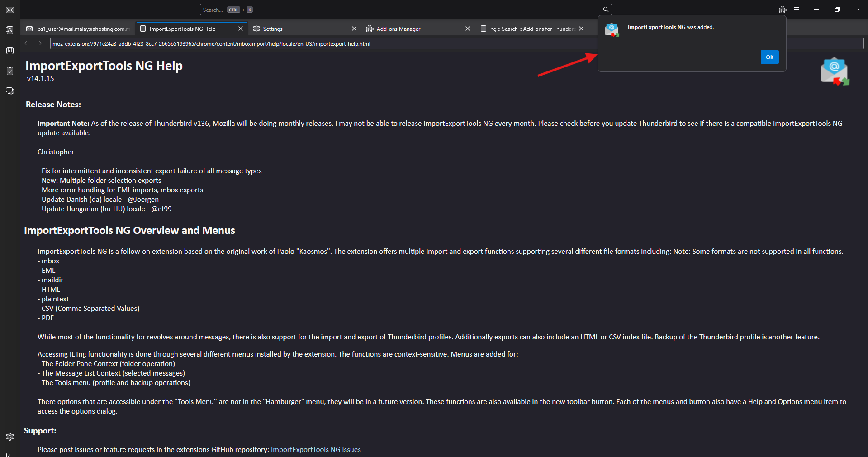The height and width of the screenshot is (457, 868).
Task: Open the Chat space
Action: coord(10,91)
